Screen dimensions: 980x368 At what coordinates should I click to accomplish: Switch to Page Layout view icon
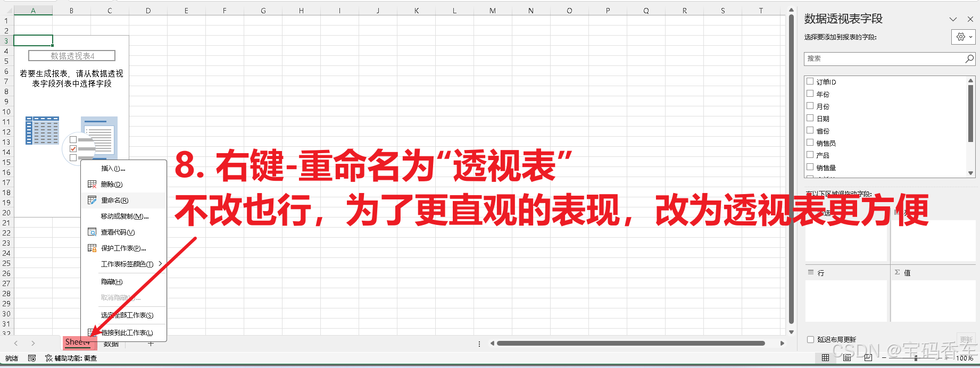(x=847, y=358)
